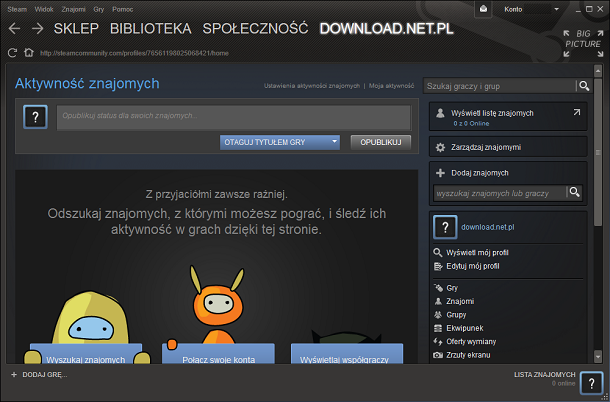Switch to the BIBLIOTEKA tab
This screenshot has height=402, width=610.
click(x=151, y=28)
